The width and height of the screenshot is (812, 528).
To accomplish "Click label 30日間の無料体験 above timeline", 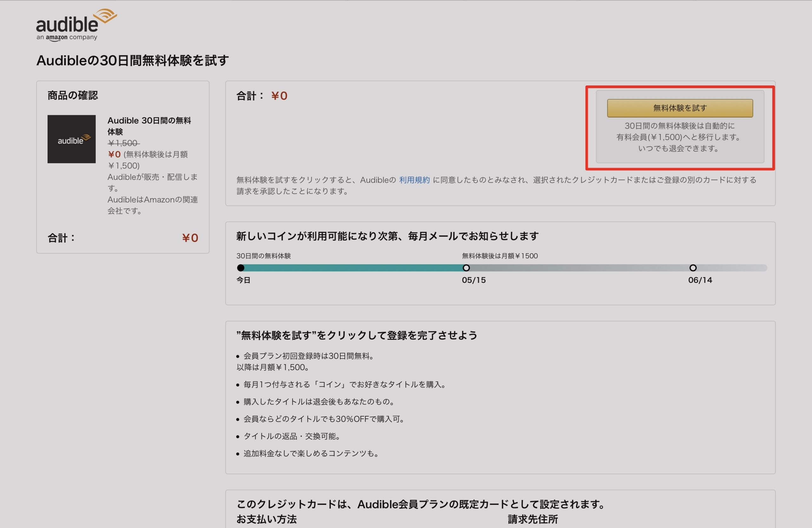I will point(263,256).
